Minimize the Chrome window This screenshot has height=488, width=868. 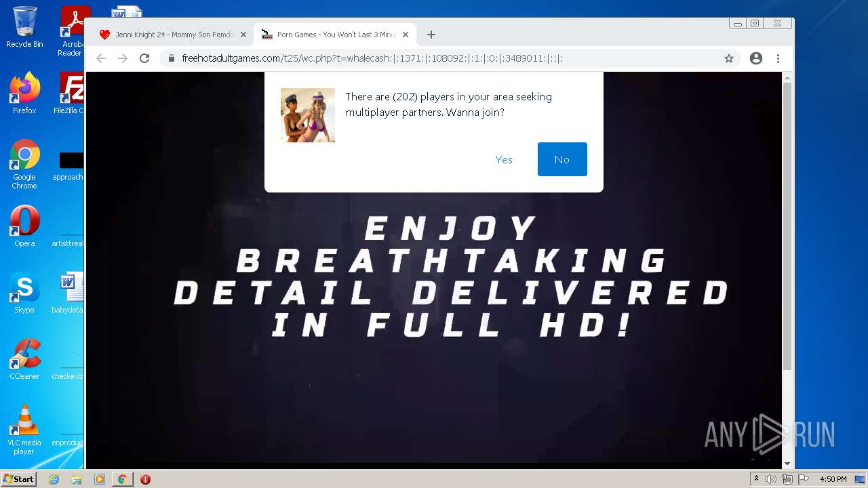click(x=738, y=23)
